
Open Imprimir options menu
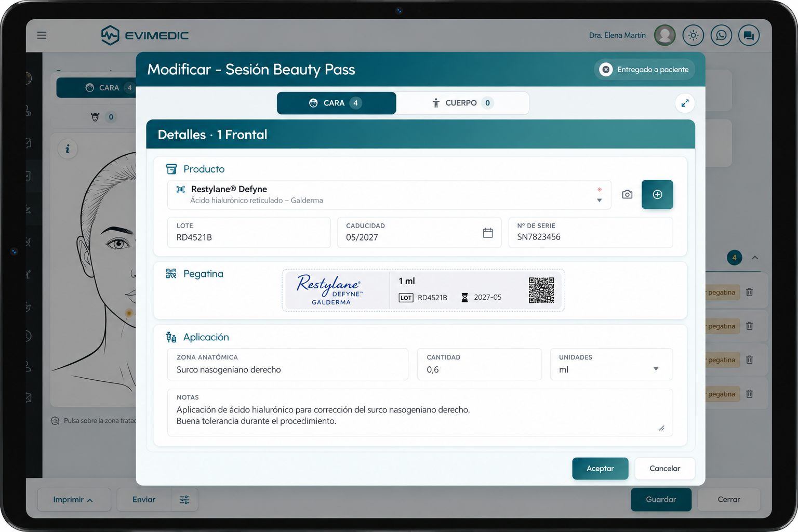point(74,499)
